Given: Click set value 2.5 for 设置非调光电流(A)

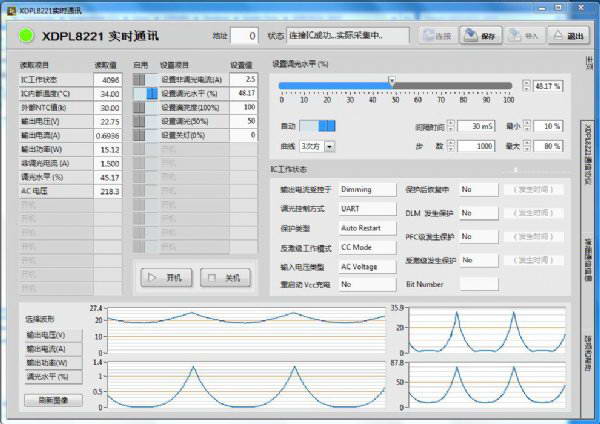Looking at the screenshot, I should click(243, 80).
